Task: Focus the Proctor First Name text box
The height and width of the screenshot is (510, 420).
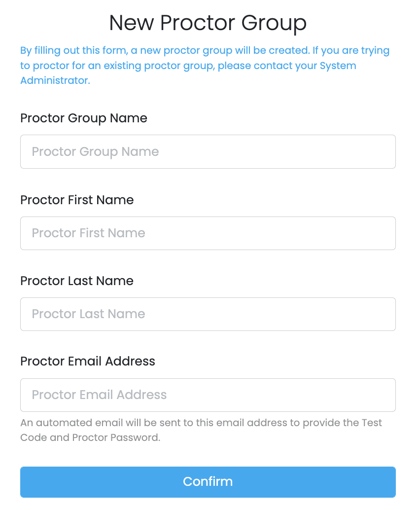Action: point(208,233)
